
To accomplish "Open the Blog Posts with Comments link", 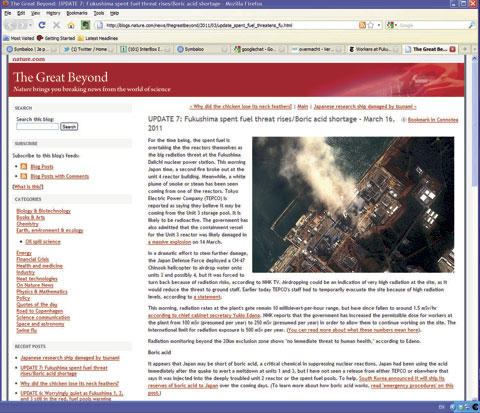I will point(60,176).
